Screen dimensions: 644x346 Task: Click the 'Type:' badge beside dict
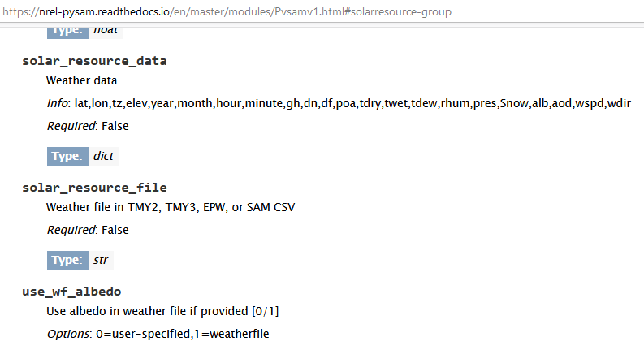tap(67, 156)
